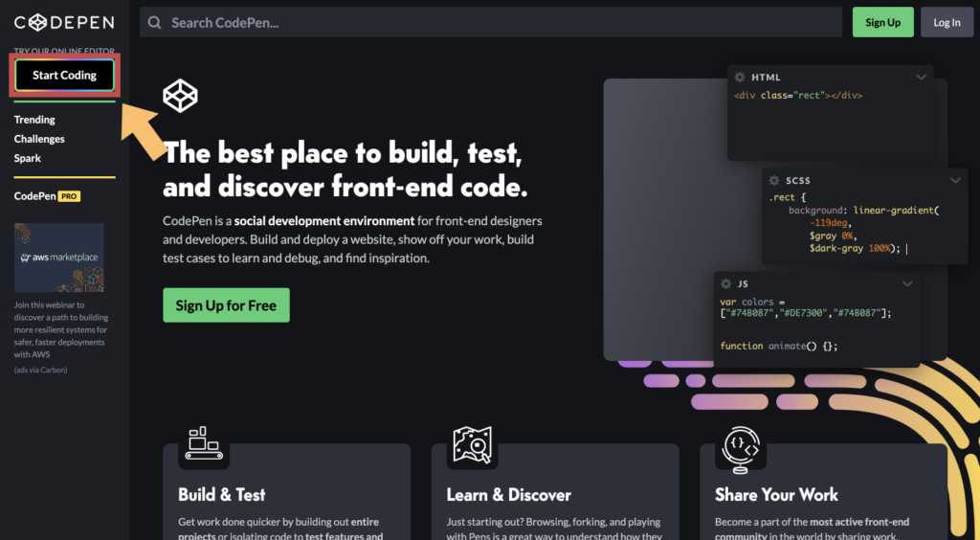The width and height of the screenshot is (980, 540).
Task: Open Trending from the sidebar
Action: click(34, 120)
